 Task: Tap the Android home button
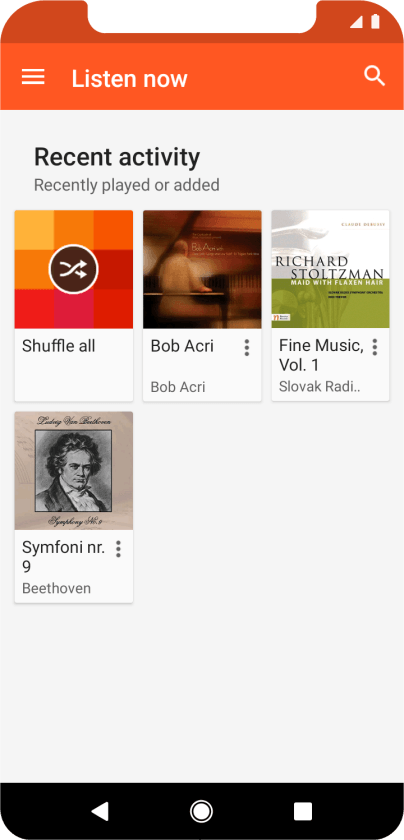pos(201,811)
